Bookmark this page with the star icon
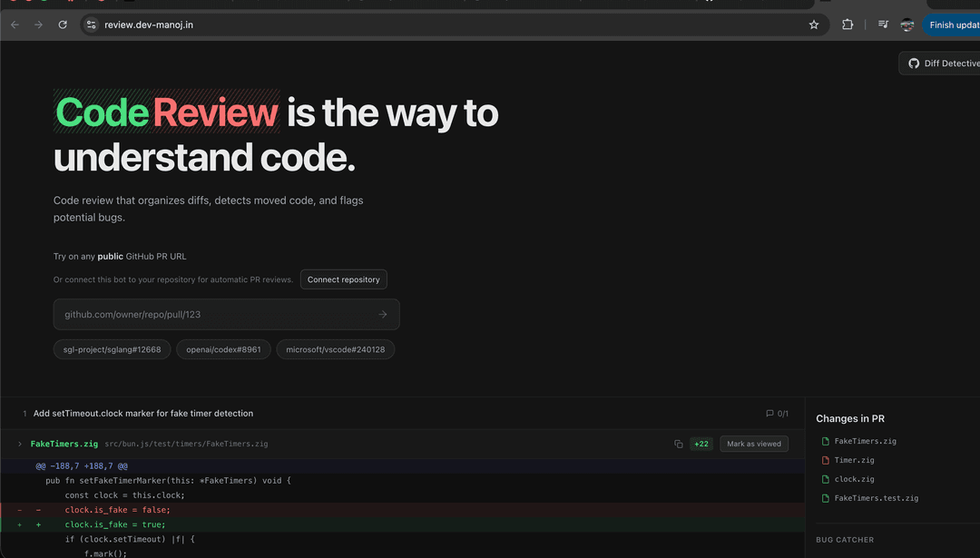 [814, 25]
